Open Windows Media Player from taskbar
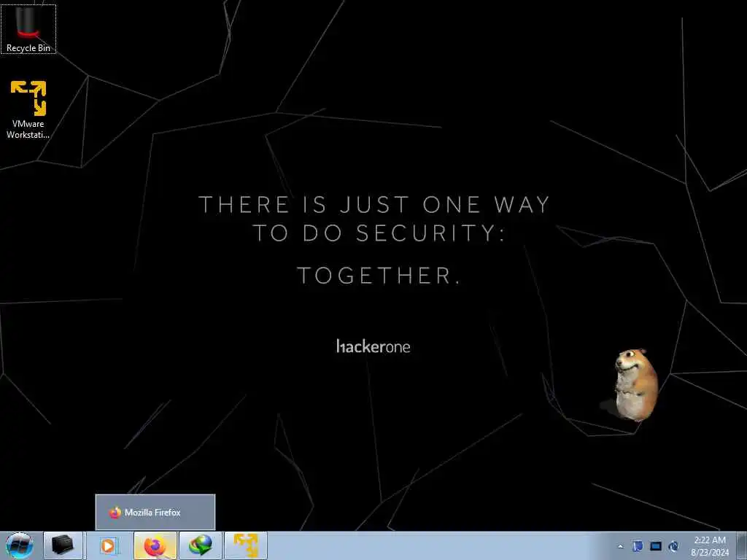The height and width of the screenshot is (560, 747). click(x=108, y=545)
